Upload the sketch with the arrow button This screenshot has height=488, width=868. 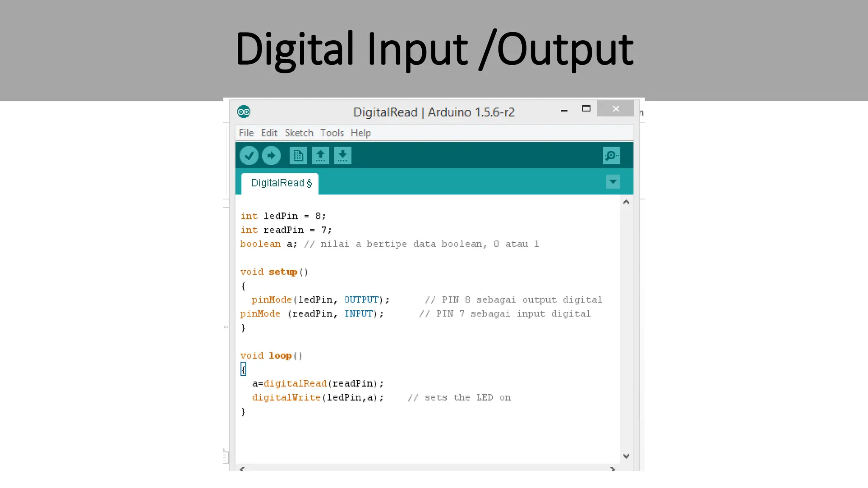tap(271, 155)
